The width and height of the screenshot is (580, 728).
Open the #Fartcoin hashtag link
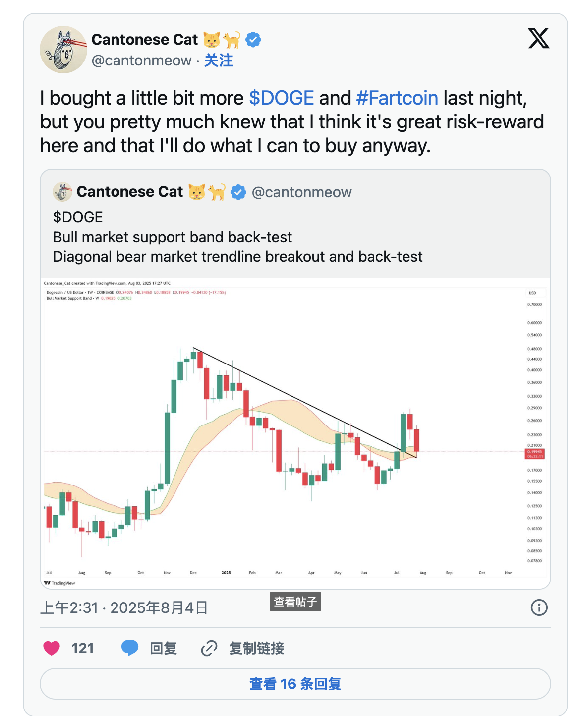[397, 98]
